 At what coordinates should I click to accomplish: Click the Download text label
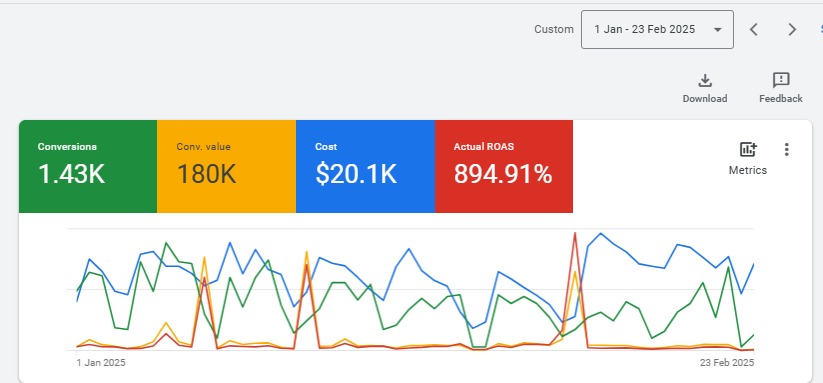(705, 99)
